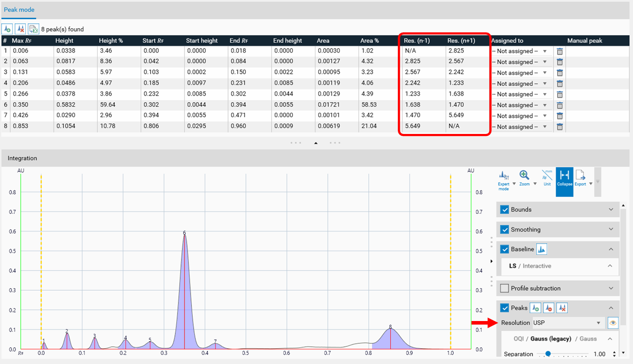Image resolution: width=633 pixels, height=364 pixels.
Task: Delete peak 6 using its trash icon
Action: coord(560,105)
